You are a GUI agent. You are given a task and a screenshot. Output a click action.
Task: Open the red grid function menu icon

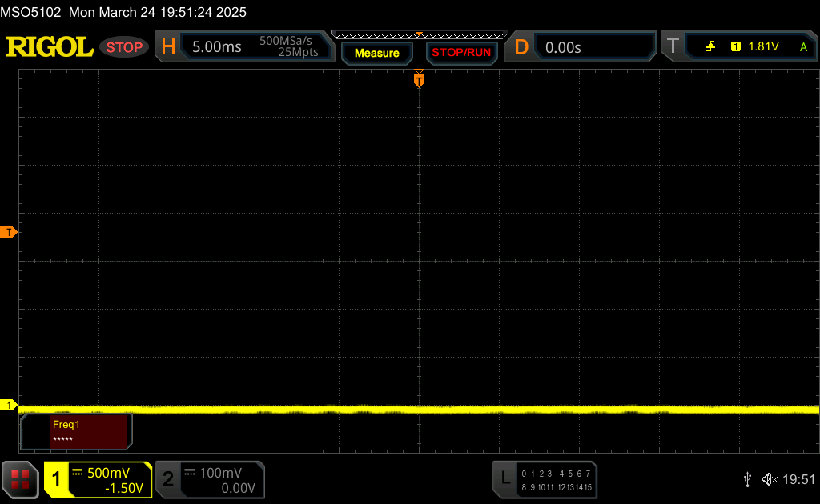[x=20, y=479]
